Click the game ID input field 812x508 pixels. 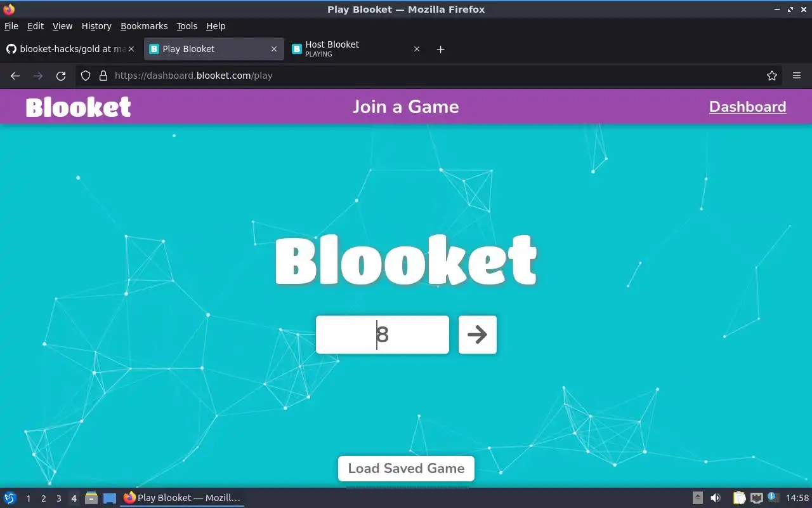pos(382,335)
